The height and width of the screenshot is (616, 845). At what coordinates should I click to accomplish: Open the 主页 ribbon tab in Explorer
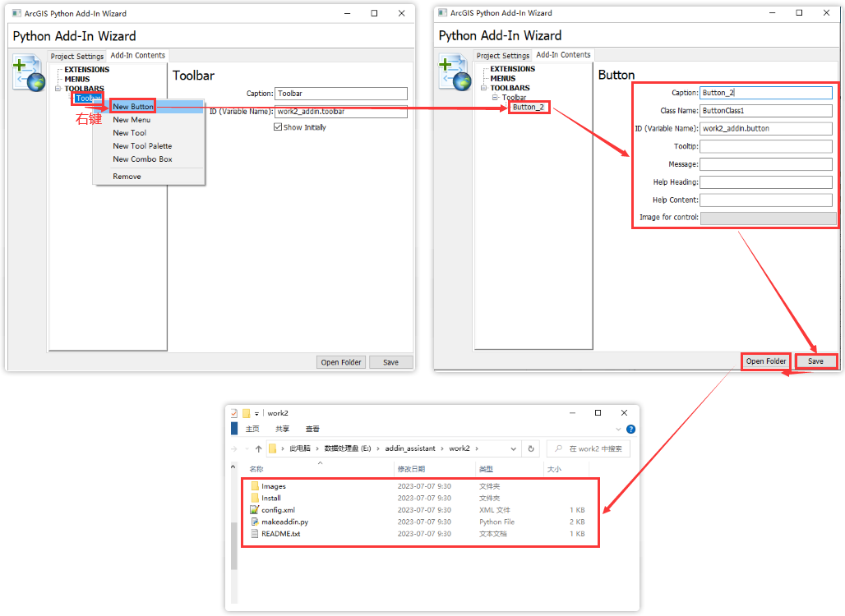point(252,430)
